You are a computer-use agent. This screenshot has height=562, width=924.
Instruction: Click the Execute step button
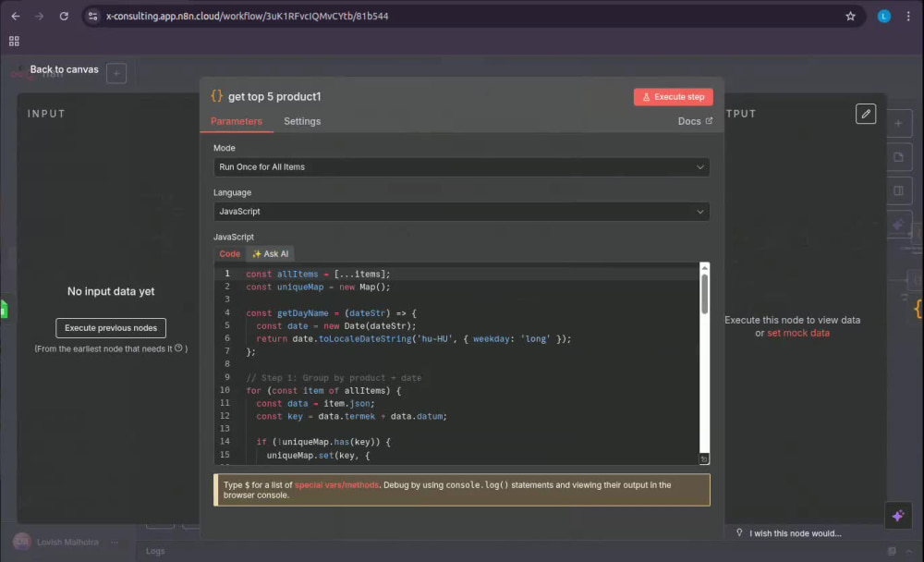[673, 97]
